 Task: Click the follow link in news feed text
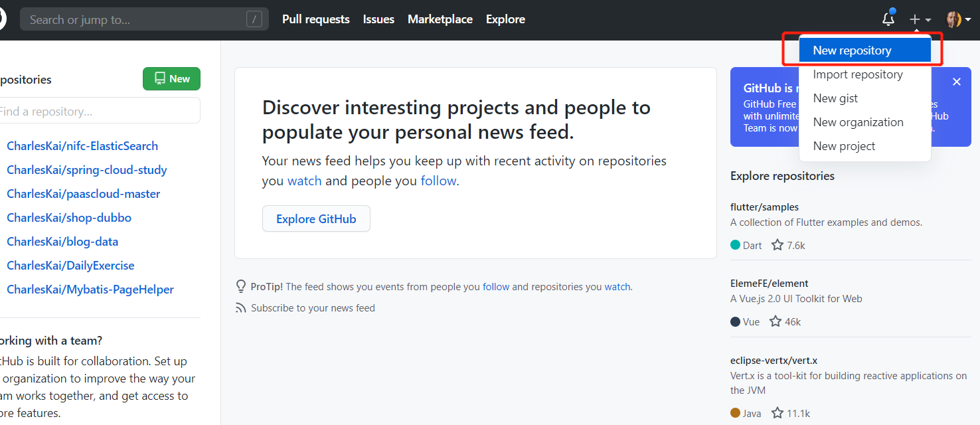click(x=438, y=181)
